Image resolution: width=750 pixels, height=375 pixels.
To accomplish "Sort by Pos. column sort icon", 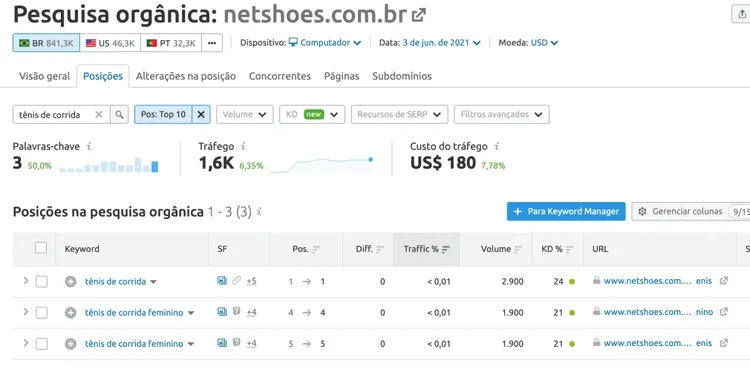I will point(316,249).
